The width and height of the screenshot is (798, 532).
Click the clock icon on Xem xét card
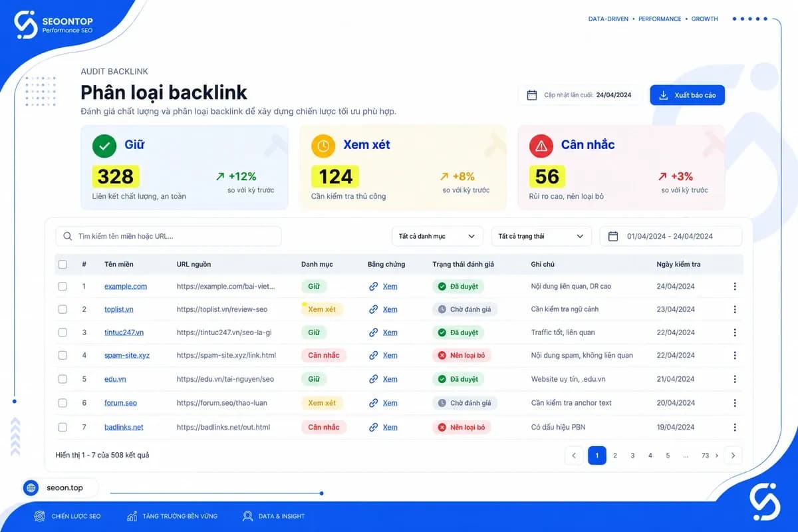tap(323, 146)
